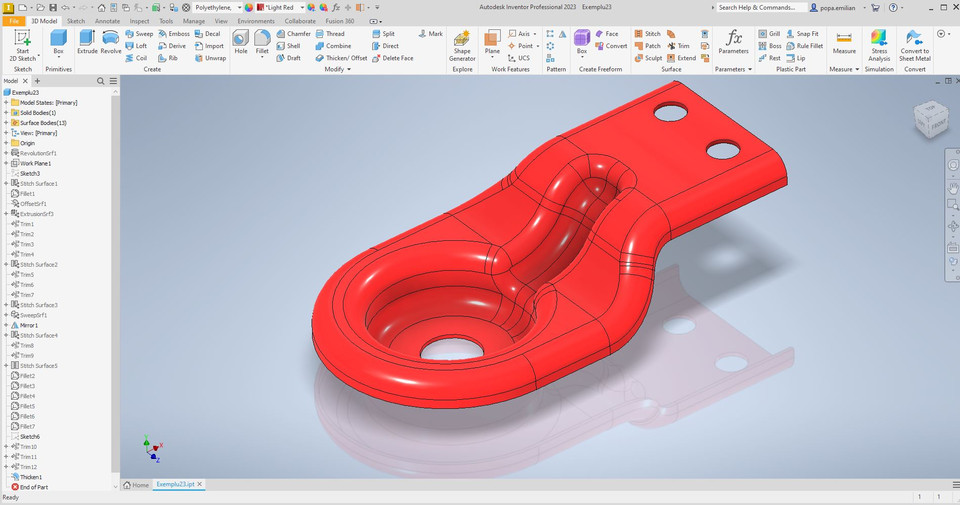This screenshot has width=960, height=505.
Task: Select the Freeform Box tool
Action: (x=582, y=42)
